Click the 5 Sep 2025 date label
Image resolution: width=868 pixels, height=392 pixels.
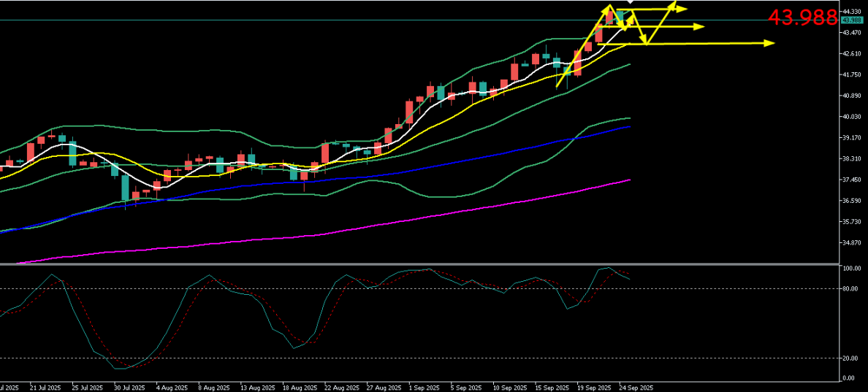(466, 388)
